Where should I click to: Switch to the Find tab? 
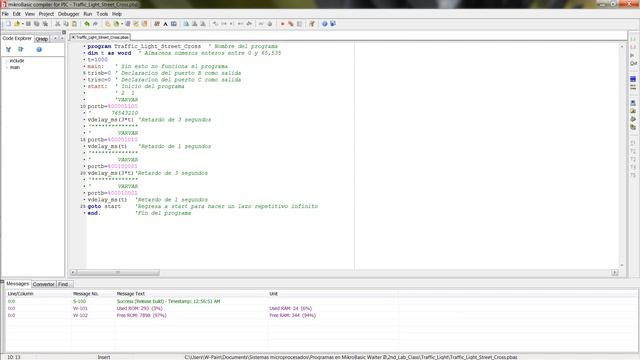64,284
